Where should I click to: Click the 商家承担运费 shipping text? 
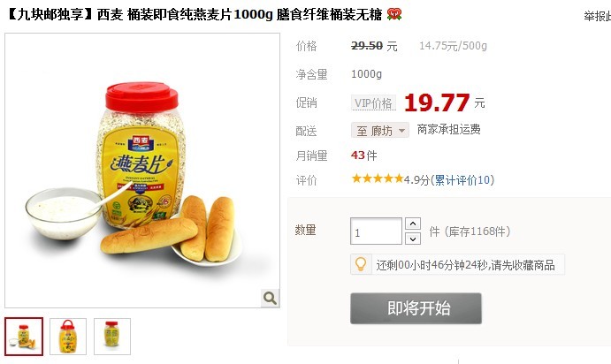pyautogui.click(x=448, y=130)
